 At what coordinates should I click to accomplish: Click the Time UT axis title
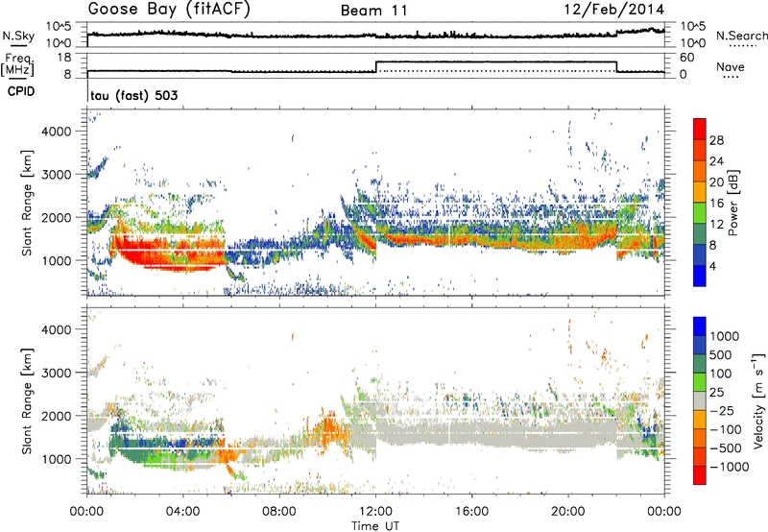pos(375,526)
